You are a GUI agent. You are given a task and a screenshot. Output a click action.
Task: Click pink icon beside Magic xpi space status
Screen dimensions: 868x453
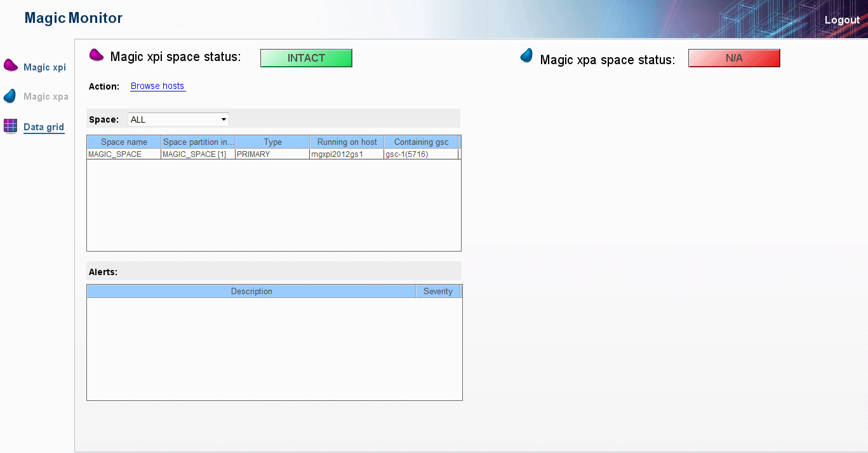pyautogui.click(x=97, y=55)
